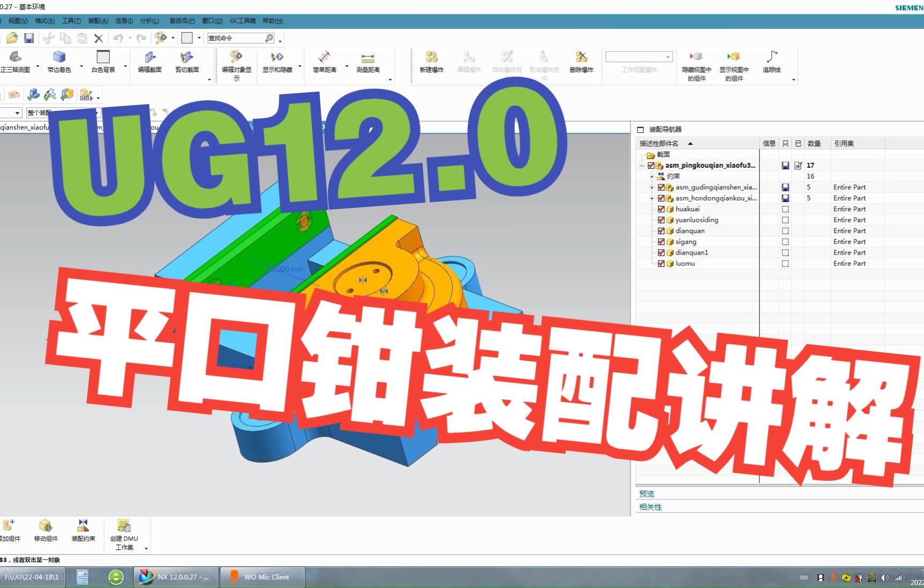Screen dimensions: 924x588
Task: Select the 截面 sections folder row
Action: click(x=663, y=154)
